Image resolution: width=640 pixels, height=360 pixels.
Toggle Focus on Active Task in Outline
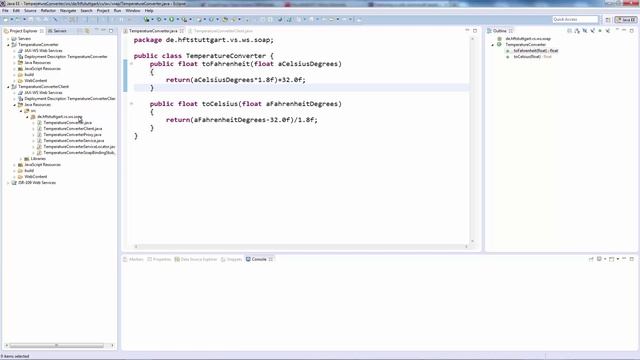coord(569,31)
